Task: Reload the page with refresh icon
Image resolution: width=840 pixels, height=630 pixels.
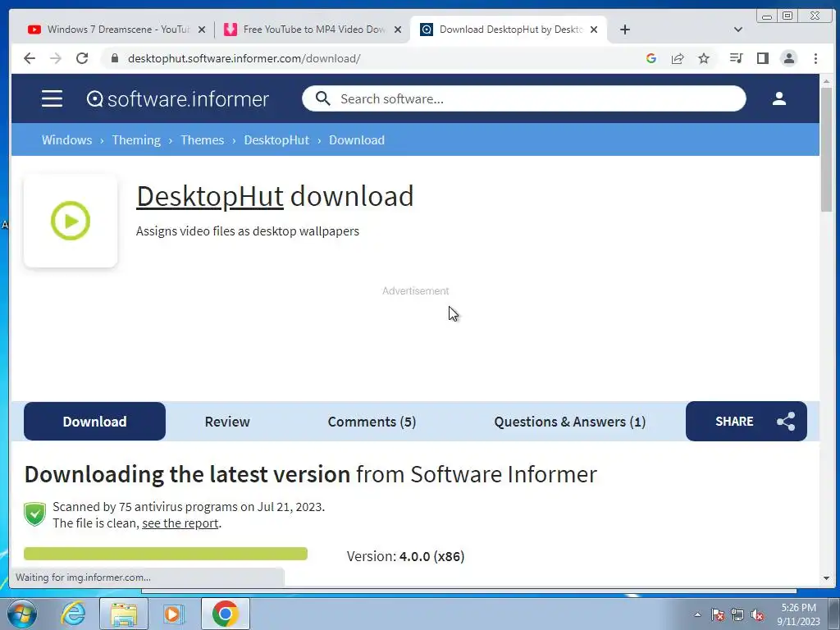Action: (x=82, y=58)
